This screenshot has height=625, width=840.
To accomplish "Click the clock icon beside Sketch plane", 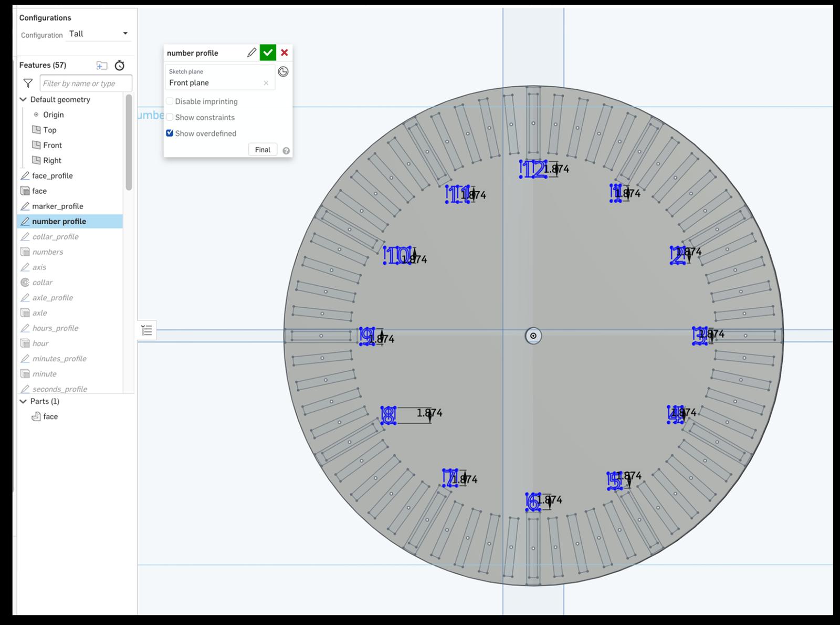I will (283, 72).
